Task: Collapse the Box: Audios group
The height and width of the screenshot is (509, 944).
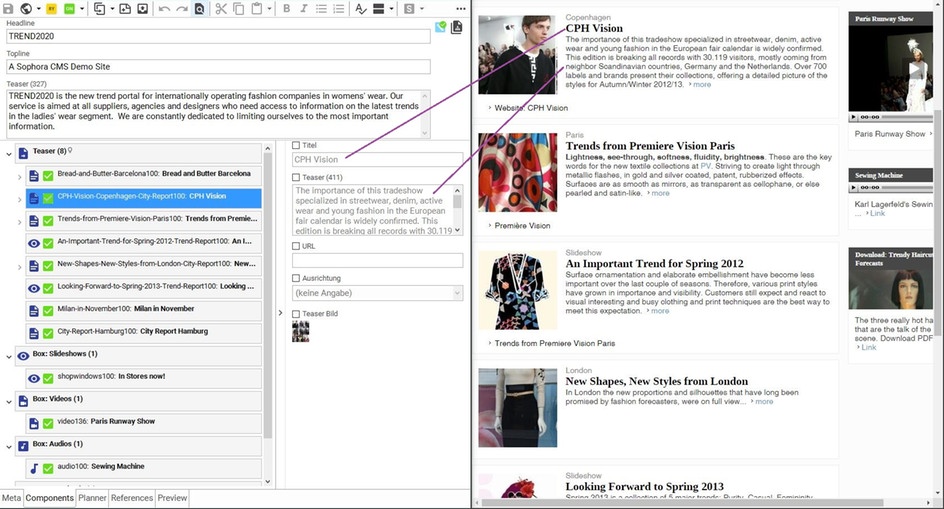Action: pyautogui.click(x=8, y=447)
